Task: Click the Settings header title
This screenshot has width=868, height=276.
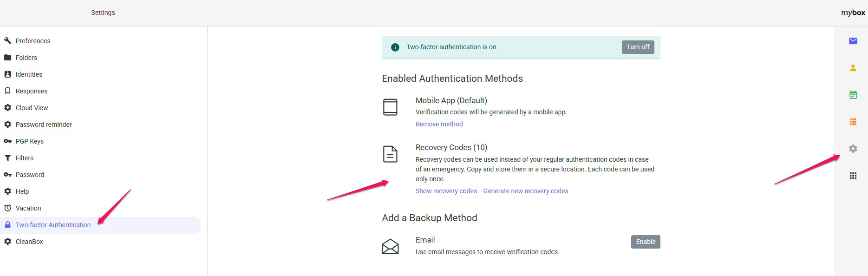Action: (x=103, y=13)
